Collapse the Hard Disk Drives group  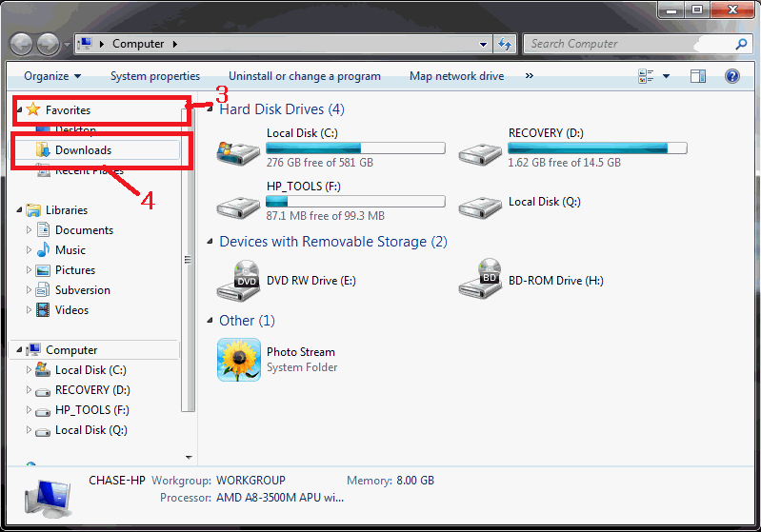(x=210, y=109)
